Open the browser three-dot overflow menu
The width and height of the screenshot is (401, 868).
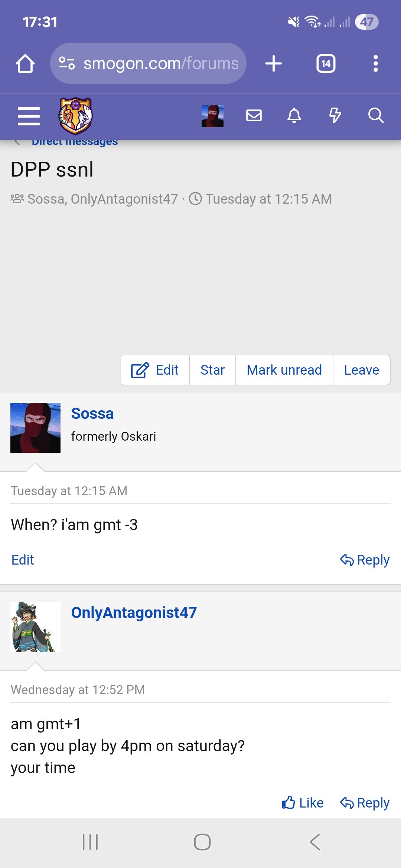tap(375, 63)
